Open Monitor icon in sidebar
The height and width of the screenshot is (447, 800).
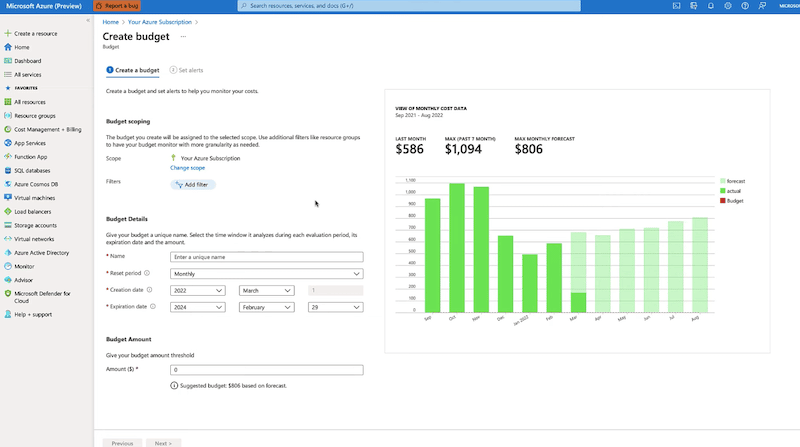click(x=8, y=266)
